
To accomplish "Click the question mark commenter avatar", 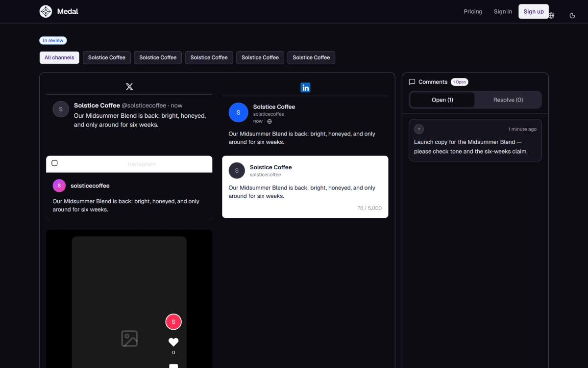I will pos(419,129).
